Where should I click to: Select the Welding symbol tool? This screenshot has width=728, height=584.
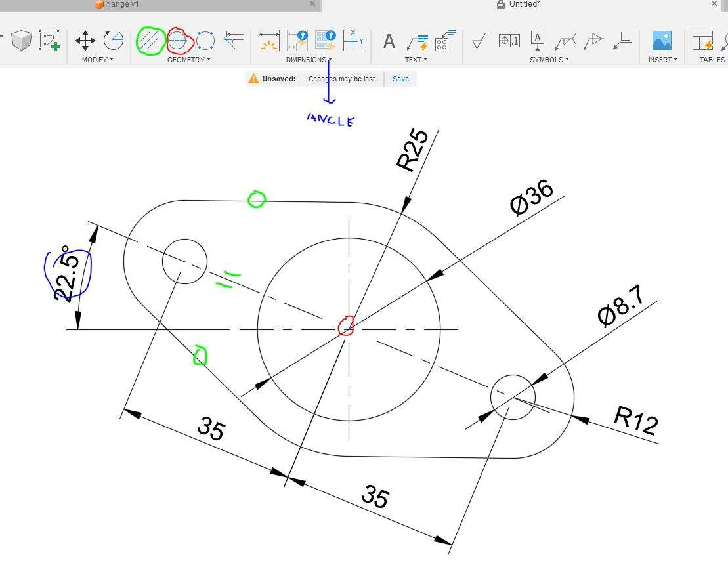[565, 42]
